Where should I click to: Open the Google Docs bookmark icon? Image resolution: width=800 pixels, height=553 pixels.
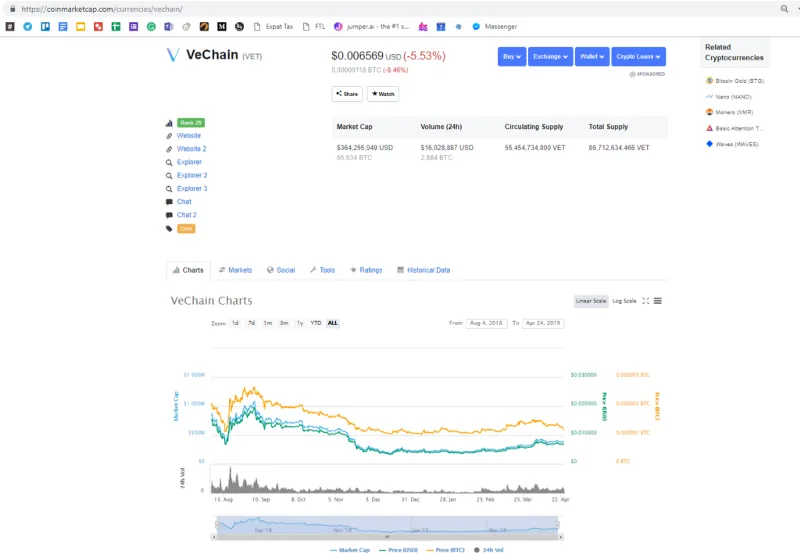pos(63,27)
